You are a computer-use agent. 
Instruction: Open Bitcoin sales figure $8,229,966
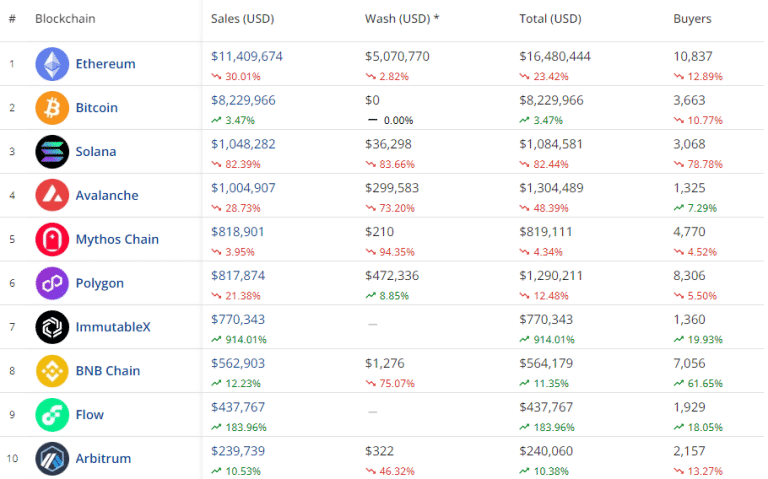pos(243,100)
